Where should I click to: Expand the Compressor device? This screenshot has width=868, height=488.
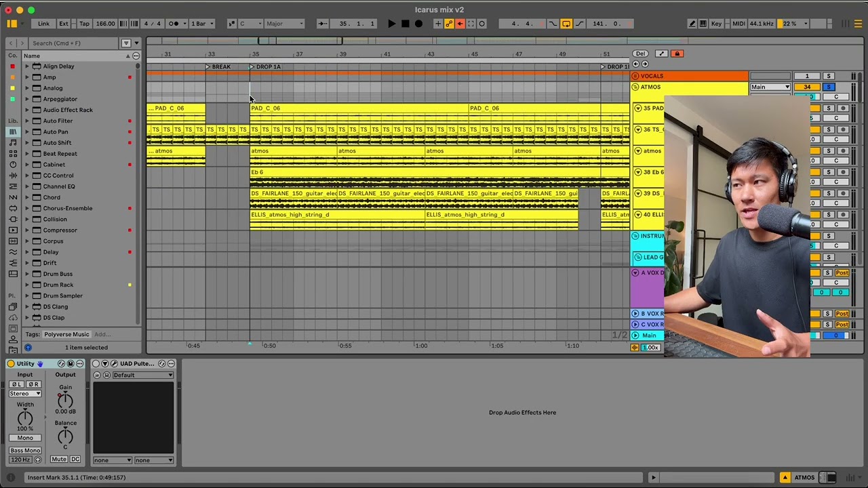27,230
